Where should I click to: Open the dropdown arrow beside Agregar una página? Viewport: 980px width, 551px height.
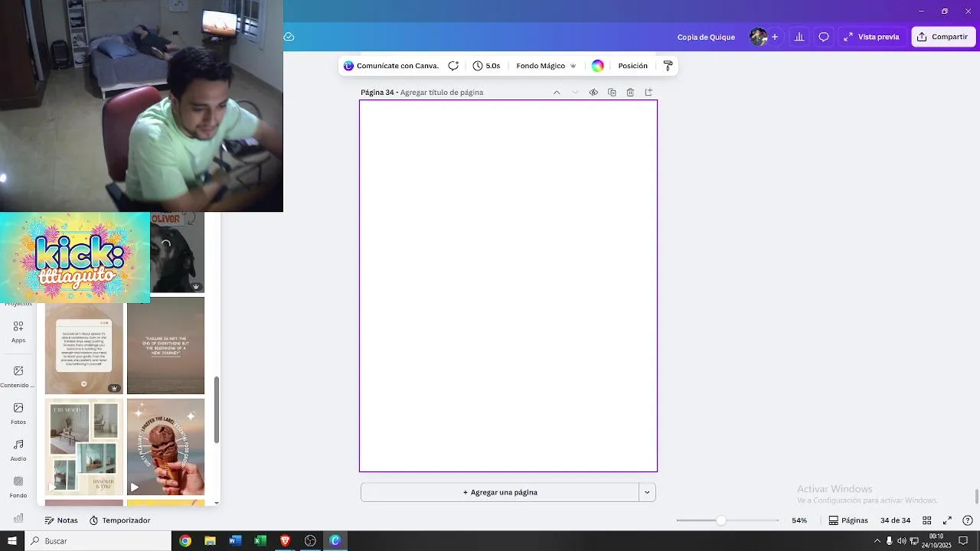[647, 493]
